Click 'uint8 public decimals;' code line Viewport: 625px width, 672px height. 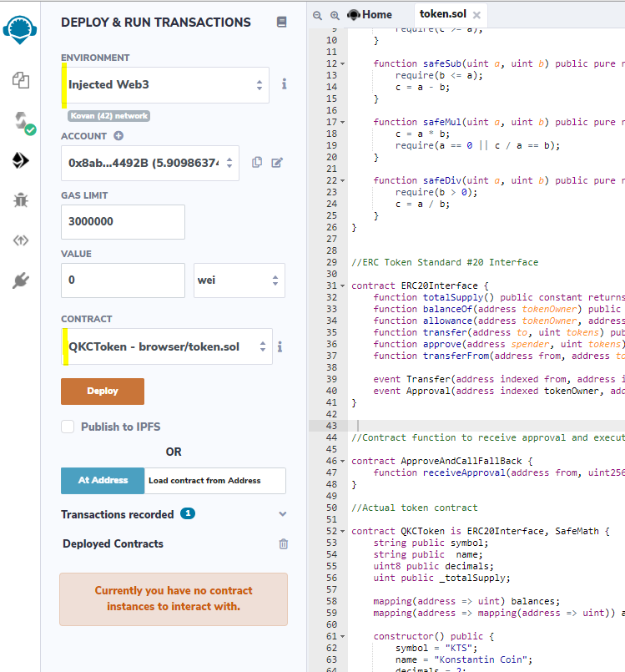click(x=434, y=566)
